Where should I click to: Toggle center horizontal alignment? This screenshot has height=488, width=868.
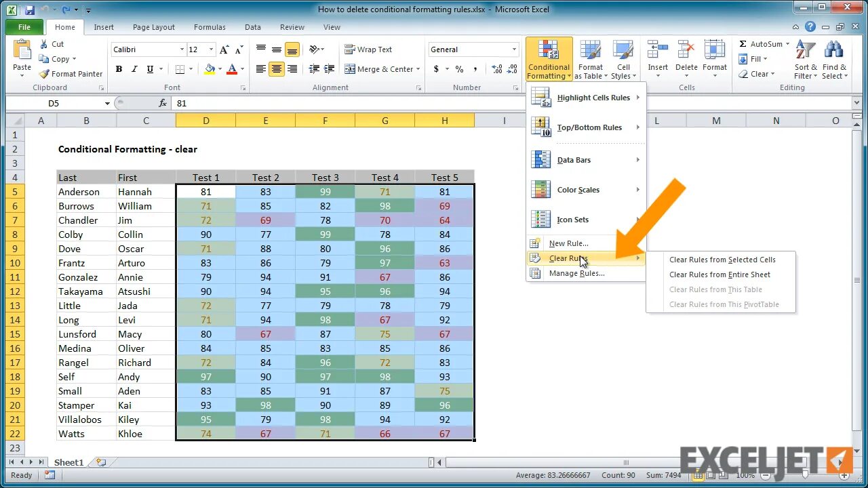[277, 69]
